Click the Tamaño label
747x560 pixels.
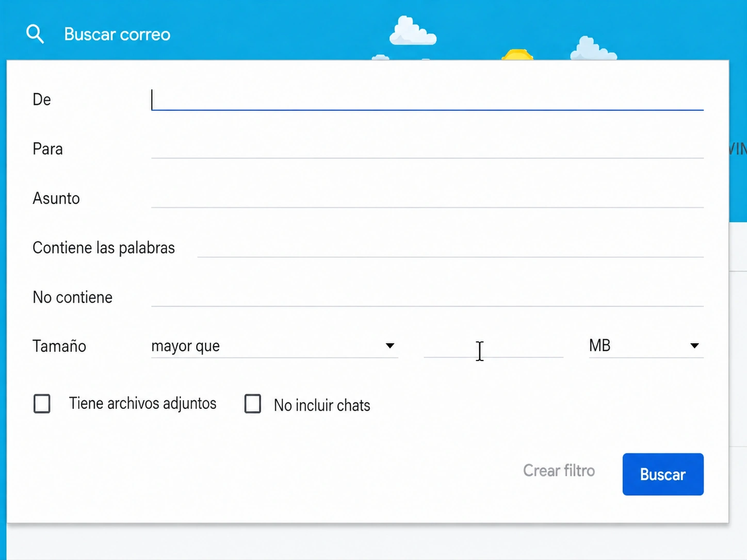[59, 346]
